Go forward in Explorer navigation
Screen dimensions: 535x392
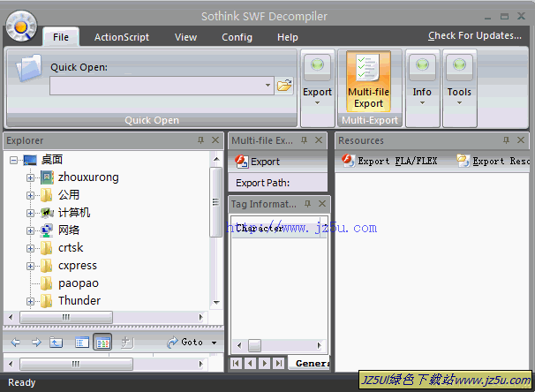click(36, 343)
